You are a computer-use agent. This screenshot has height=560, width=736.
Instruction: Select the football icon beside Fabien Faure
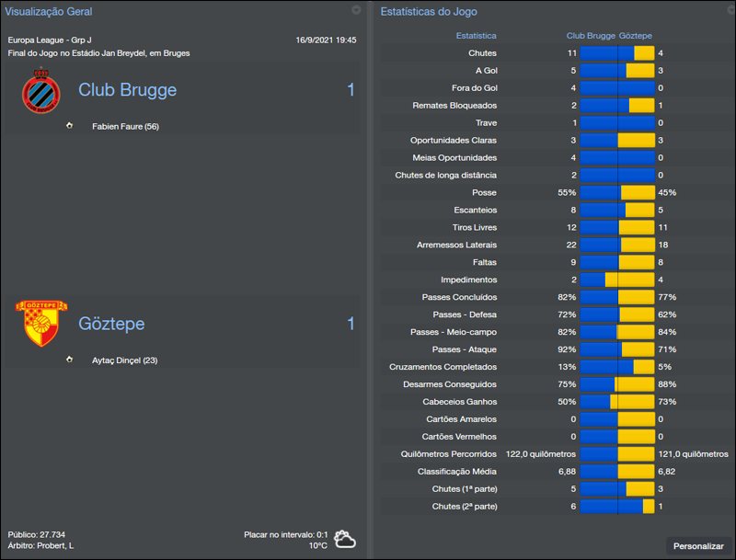69,124
